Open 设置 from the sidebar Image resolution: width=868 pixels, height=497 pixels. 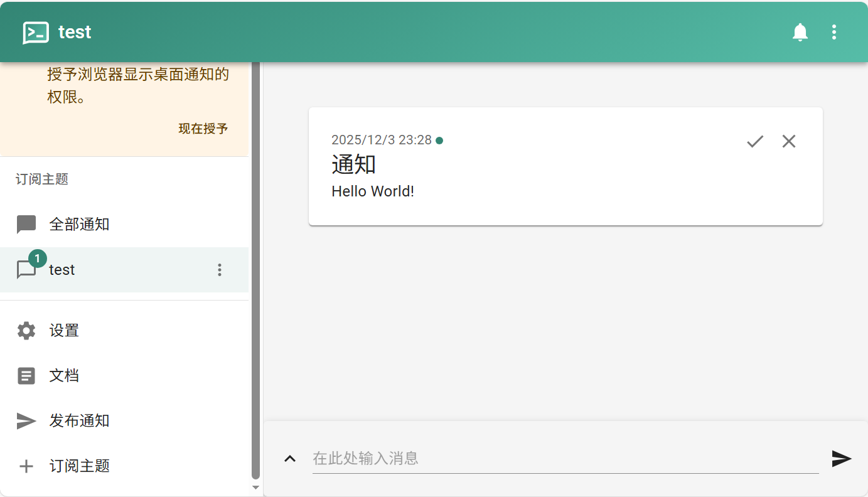point(64,331)
